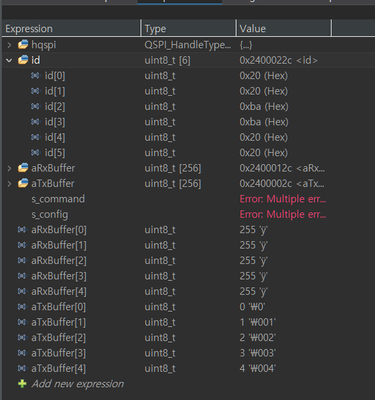Click the id array folder icon

click(23, 60)
